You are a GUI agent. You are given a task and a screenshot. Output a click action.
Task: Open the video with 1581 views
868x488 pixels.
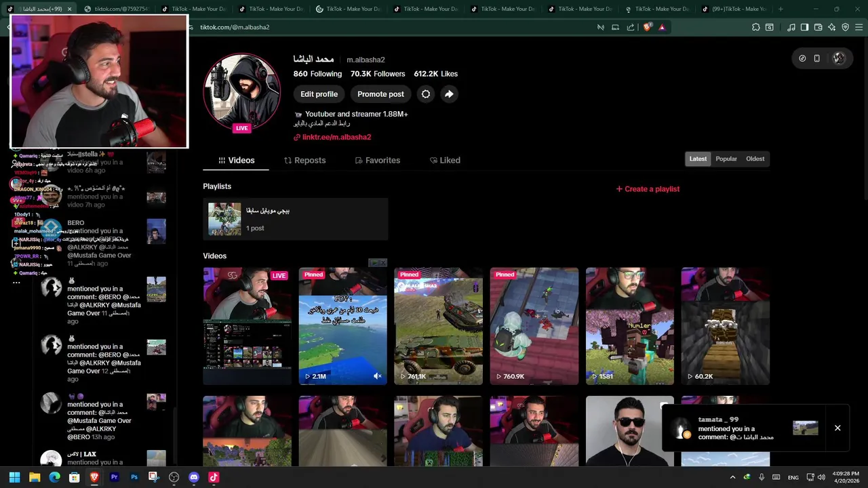point(630,326)
